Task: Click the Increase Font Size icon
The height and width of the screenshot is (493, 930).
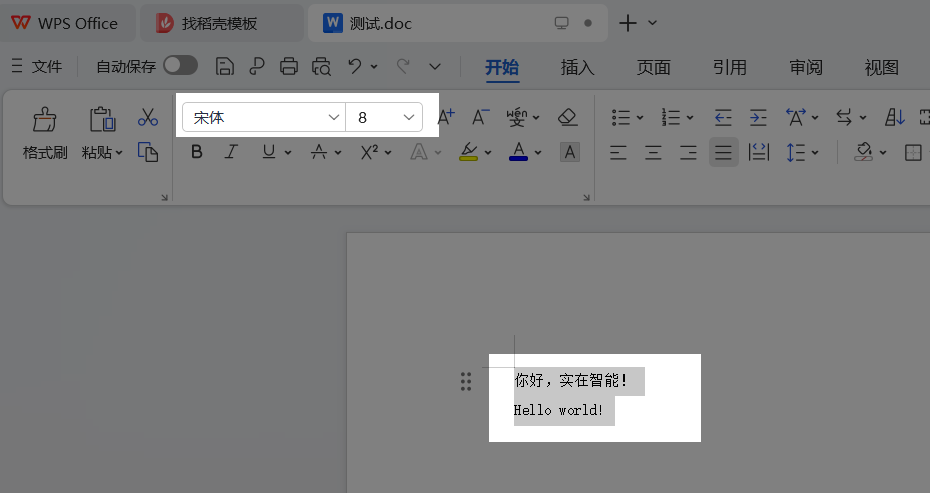Action: coord(446,117)
